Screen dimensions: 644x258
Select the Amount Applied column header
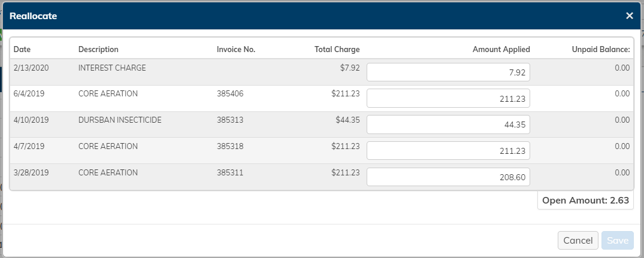point(501,49)
